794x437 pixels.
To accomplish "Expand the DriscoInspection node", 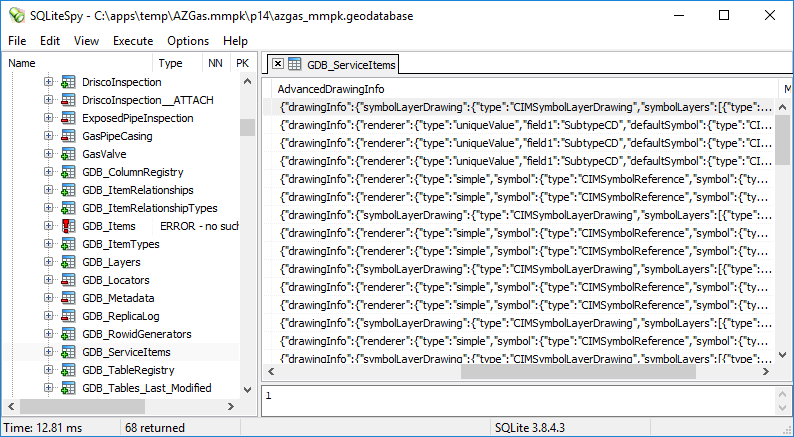I will (48, 82).
